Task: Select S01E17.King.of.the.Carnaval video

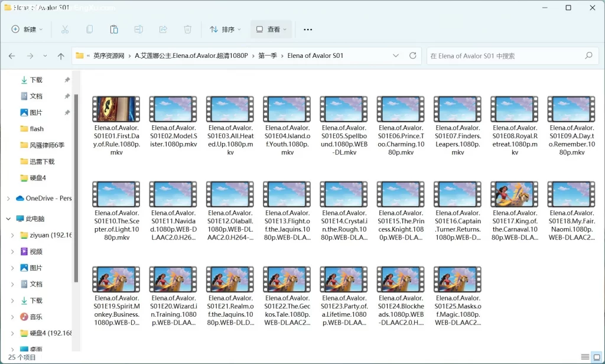Action: (515, 211)
